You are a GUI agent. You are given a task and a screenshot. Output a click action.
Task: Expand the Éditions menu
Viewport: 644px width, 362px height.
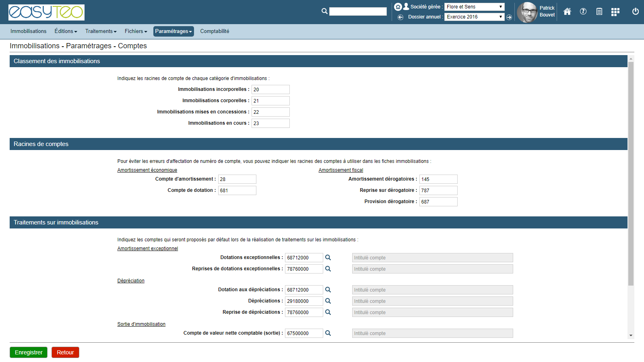pyautogui.click(x=66, y=31)
